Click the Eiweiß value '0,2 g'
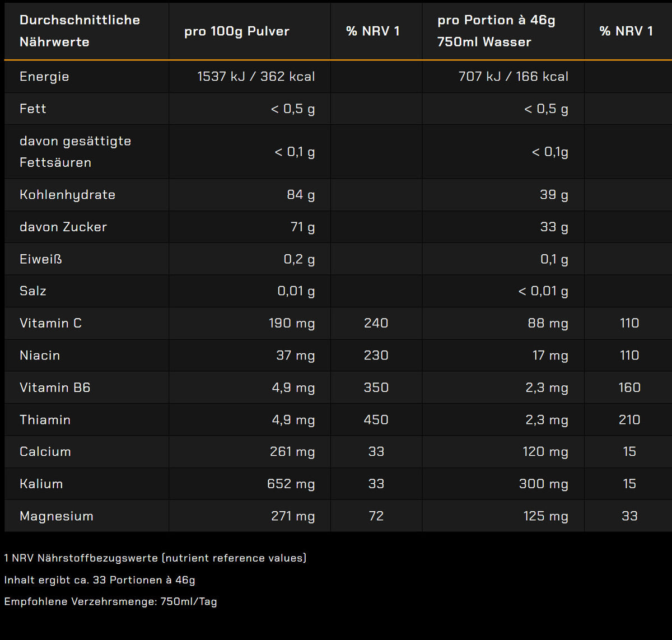 [x=300, y=259]
